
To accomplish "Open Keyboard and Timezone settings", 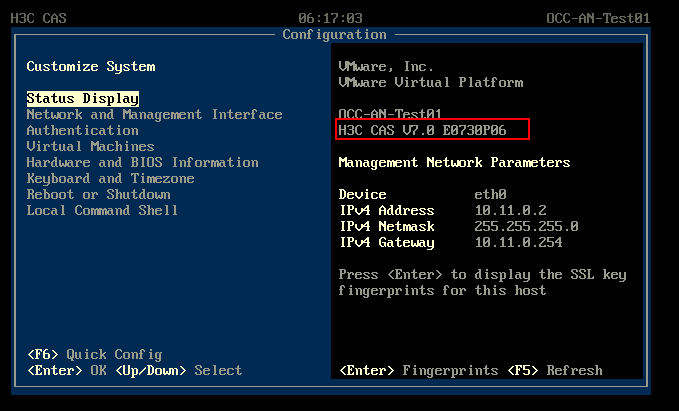I will (110, 179).
